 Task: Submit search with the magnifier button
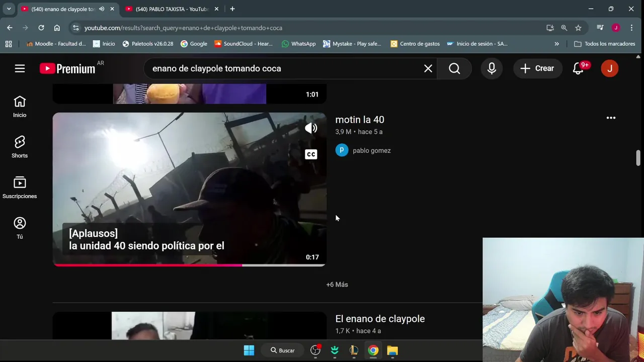click(x=454, y=68)
